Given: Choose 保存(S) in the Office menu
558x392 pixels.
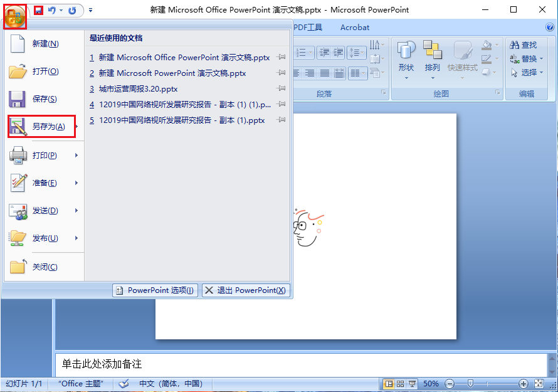Looking at the screenshot, I should [x=44, y=99].
